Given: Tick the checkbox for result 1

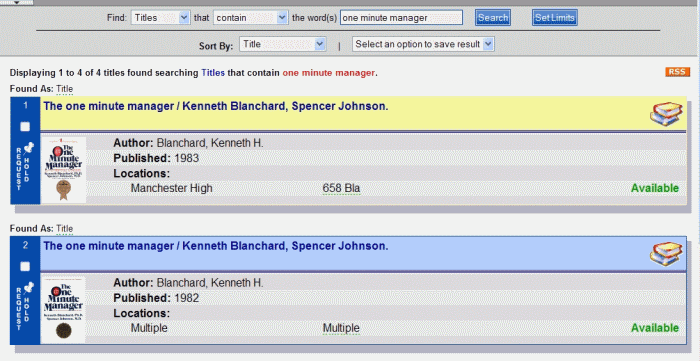Looking at the screenshot, I should point(25,127).
